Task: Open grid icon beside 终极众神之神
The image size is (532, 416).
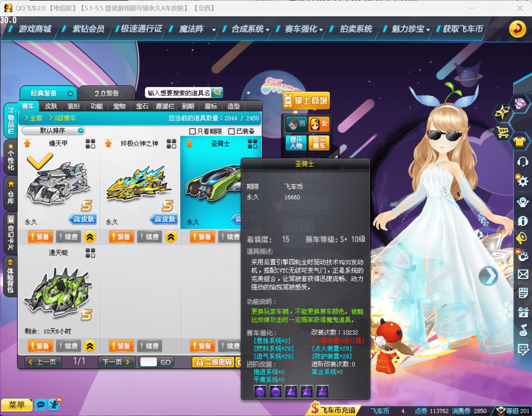Action: click(171, 144)
